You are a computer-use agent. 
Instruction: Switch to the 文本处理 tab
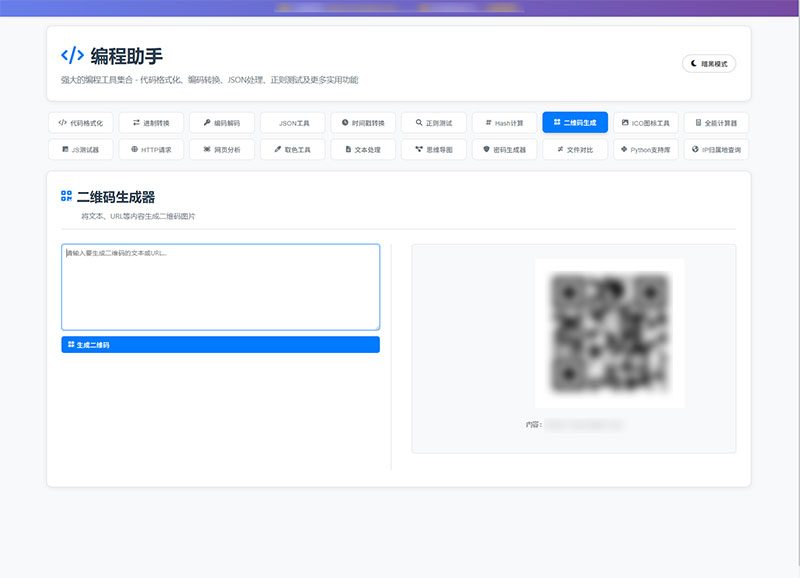[363, 149]
